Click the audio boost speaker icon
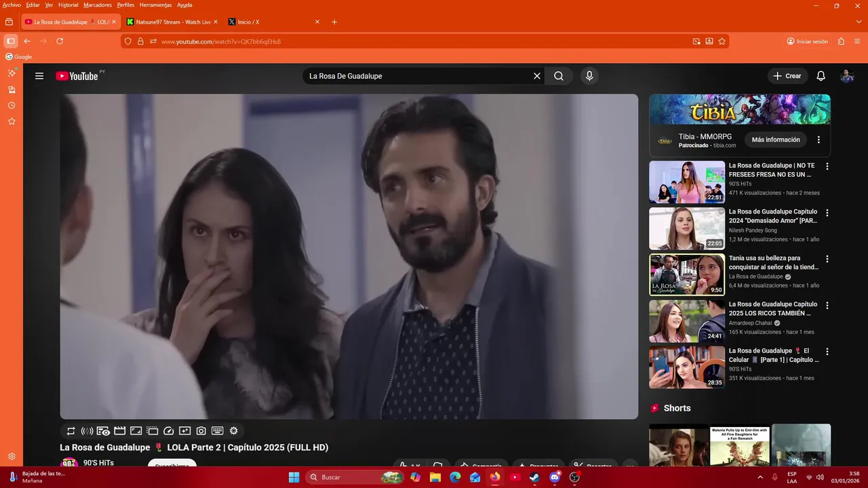868x488 pixels. [87, 431]
